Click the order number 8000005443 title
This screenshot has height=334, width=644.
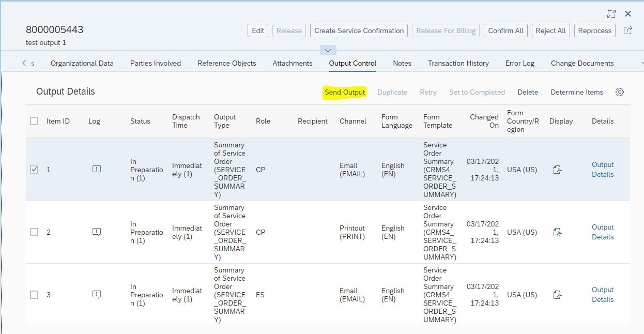(x=54, y=29)
